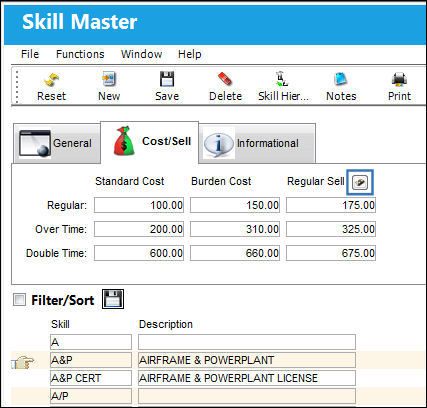The height and width of the screenshot is (408, 427).
Task: Select the 'A&P CERT' skill cell
Action: (x=91, y=378)
